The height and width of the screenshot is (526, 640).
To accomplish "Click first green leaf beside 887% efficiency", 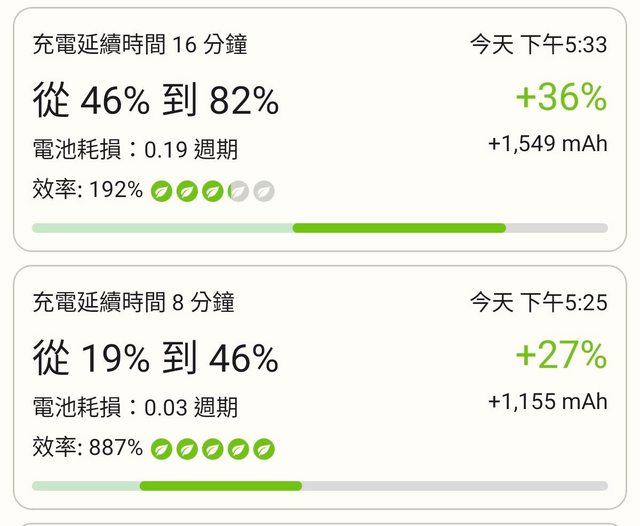I will point(161,448).
